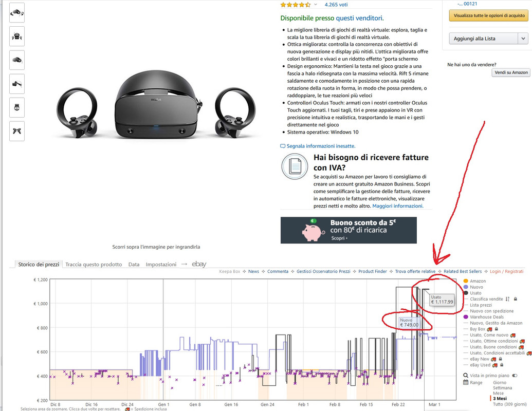Image resolution: width=532 pixels, height=411 pixels.
Task: Select the third product thumbnail
Action: coord(17,60)
